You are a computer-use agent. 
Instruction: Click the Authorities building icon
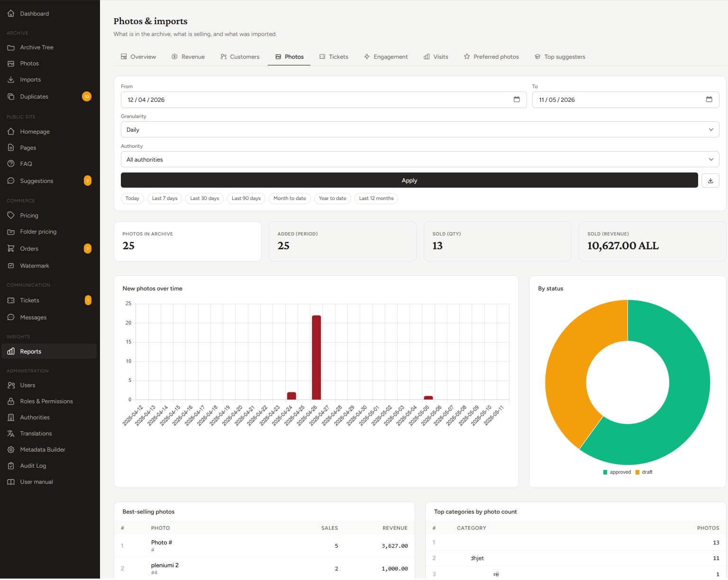[11, 417]
